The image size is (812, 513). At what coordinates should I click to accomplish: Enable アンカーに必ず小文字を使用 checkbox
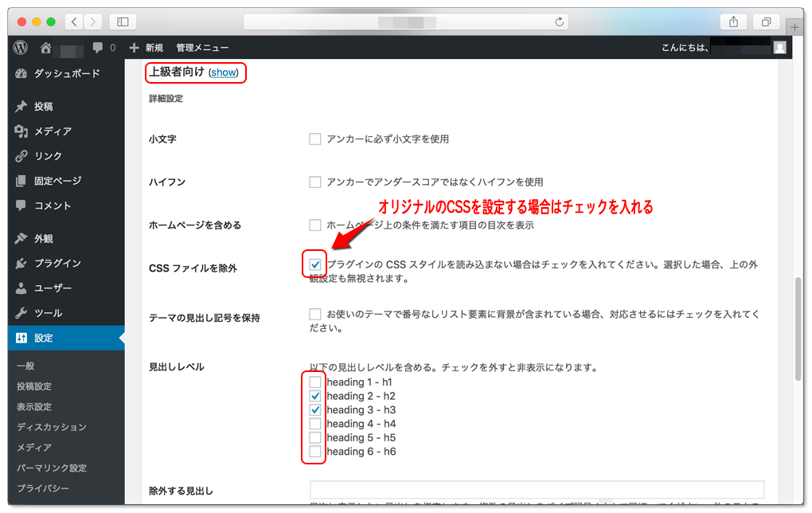[x=314, y=138]
